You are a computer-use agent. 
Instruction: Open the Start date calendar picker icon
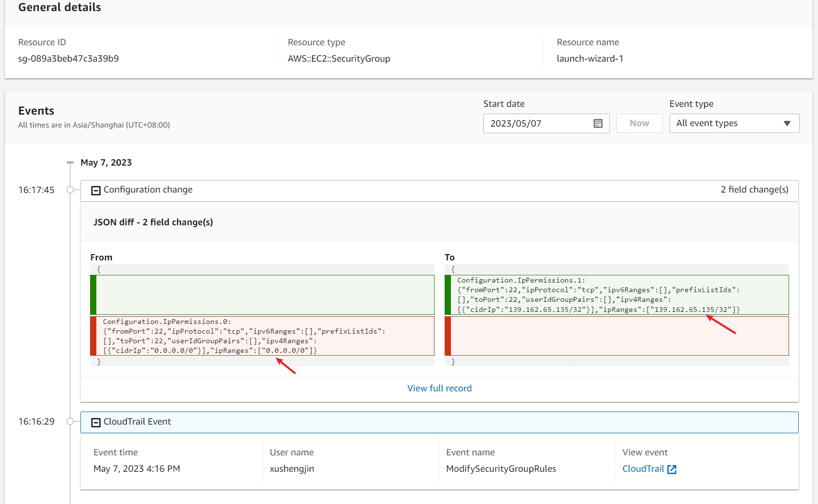point(598,123)
